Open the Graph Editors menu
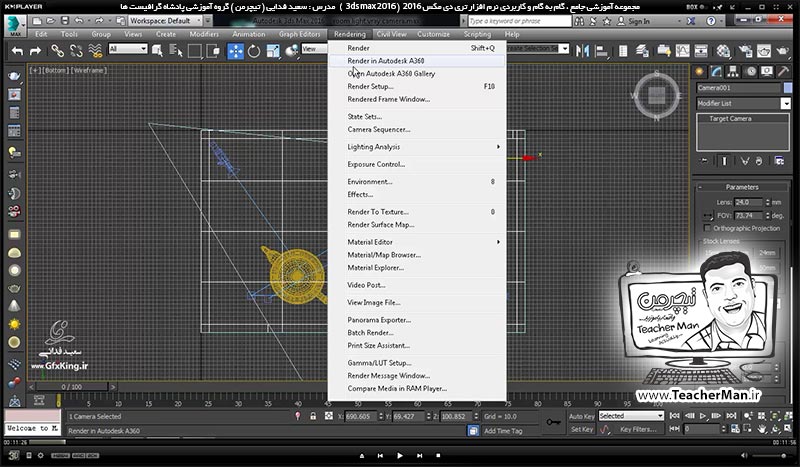 [299, 34]
